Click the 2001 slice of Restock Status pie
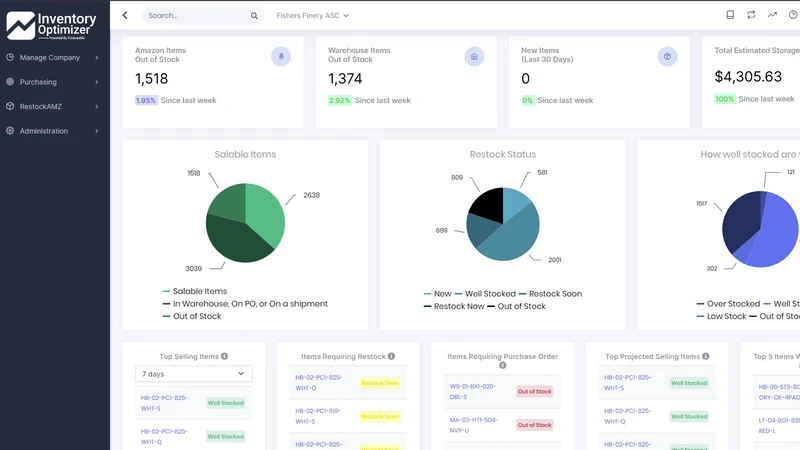The image size is (800, 450). [x=513, y=240]
